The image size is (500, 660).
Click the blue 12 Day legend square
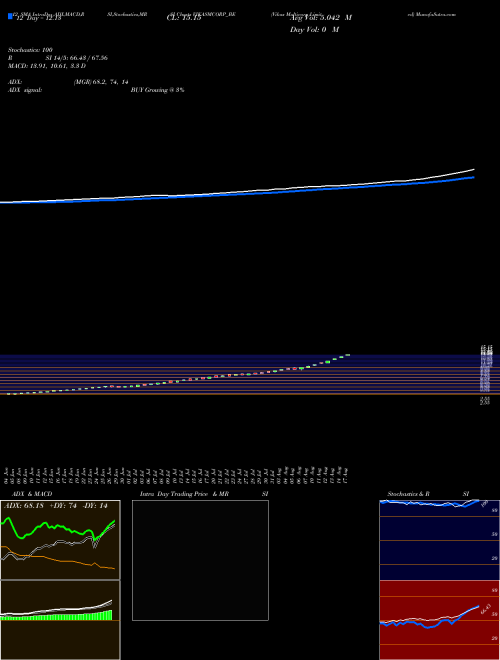tap(10, 16)
